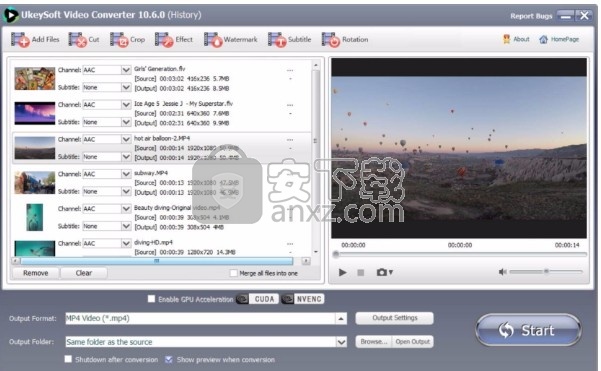Clear the file list
The height and width of the screenshot is (371, 601).
coord(84,273)
